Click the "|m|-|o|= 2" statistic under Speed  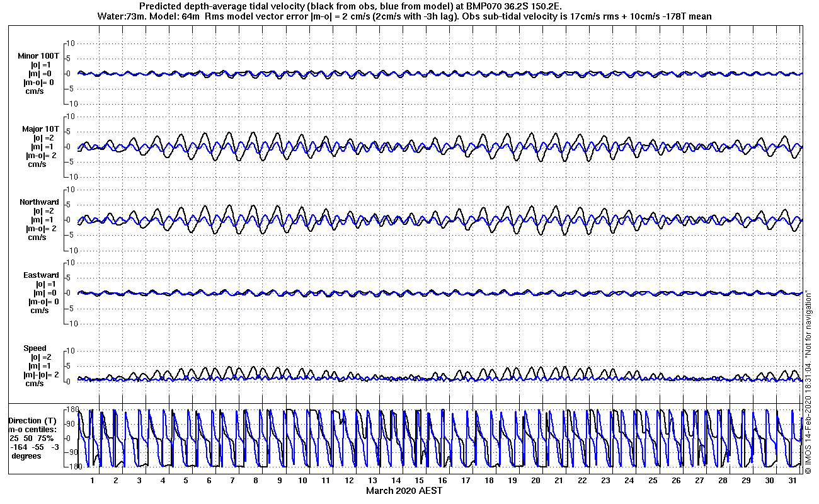[42, 375]
